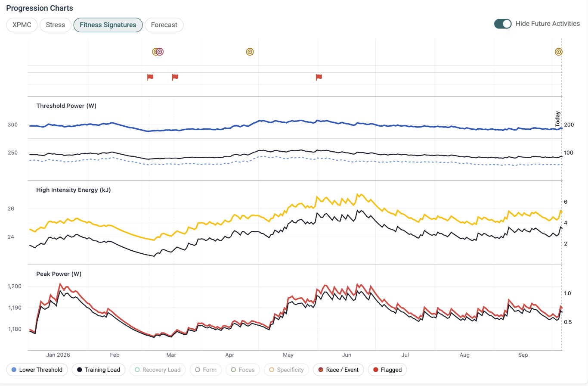Screen dimensions: 588x386
Task: Toggle the Lower Threshold legend series
Action: coord(37,370)
